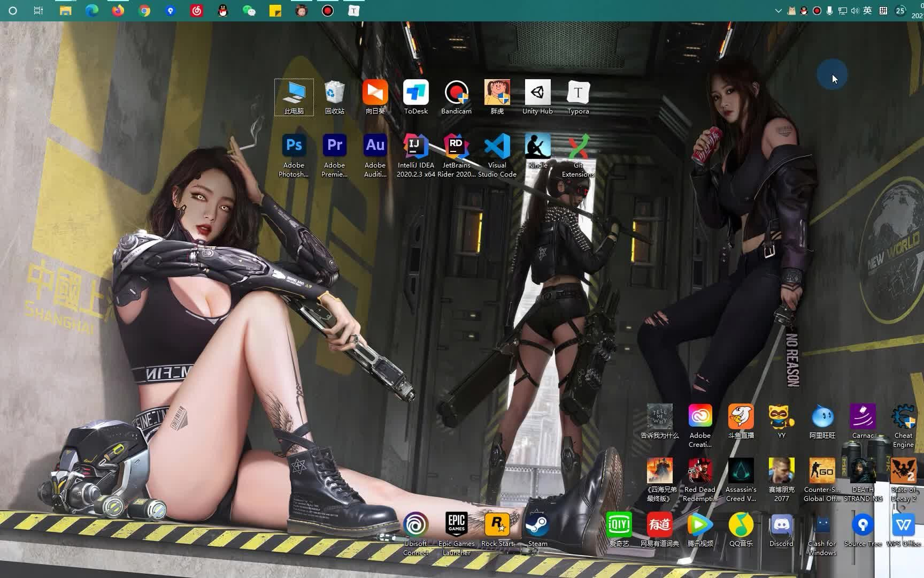Open DEATH STRANDING game shortcut

click(x=863, y=480)
